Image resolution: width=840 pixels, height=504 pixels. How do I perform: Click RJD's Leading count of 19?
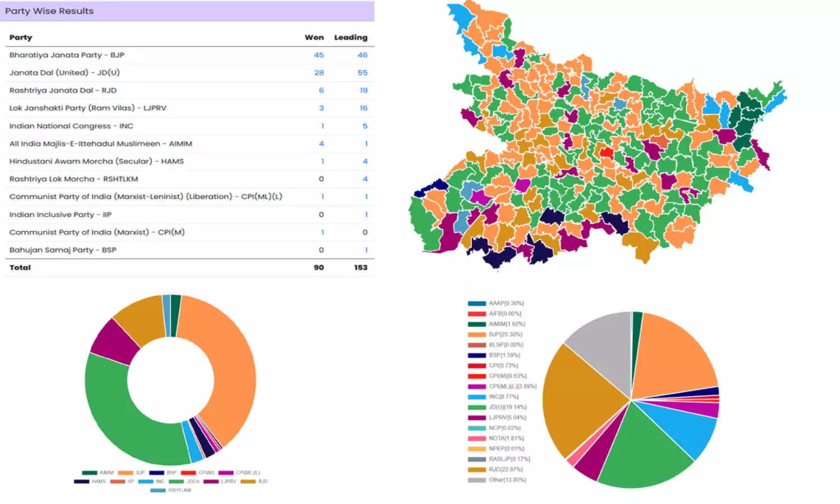[363, 90]
